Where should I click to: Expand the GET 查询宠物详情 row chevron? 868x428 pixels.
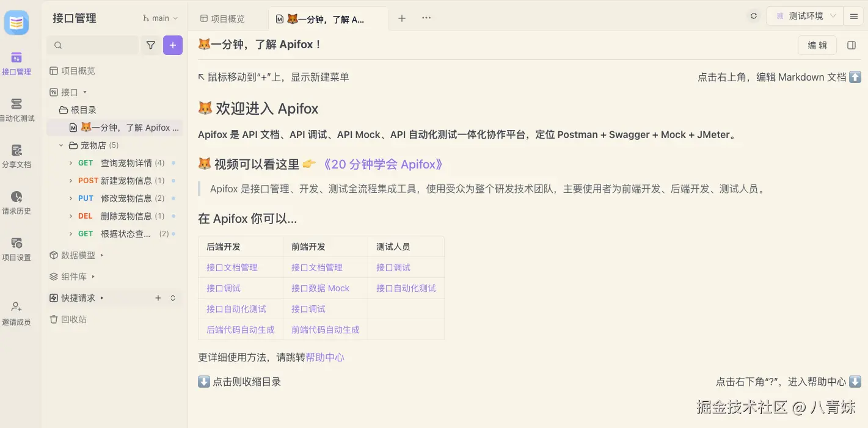[x=71, y=163]
